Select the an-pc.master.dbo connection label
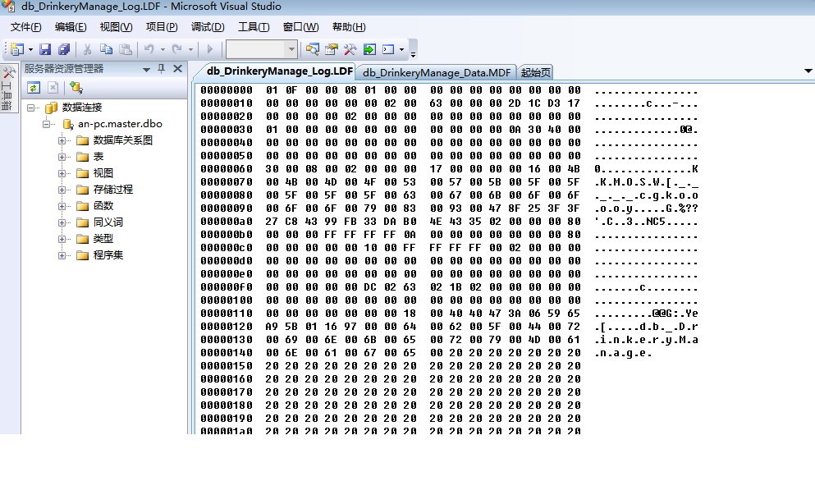Viewport: 815px width, 504px height. [x=120, y=124]
